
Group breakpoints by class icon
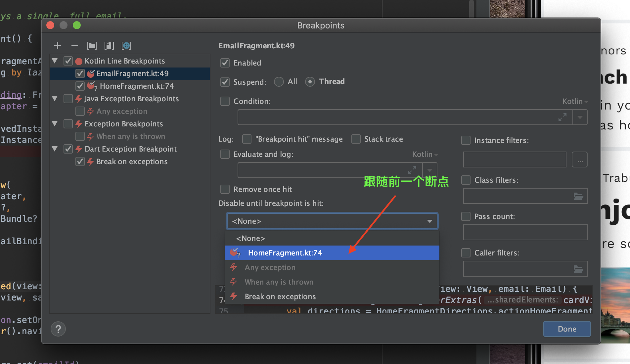click(x=126, y=46)
